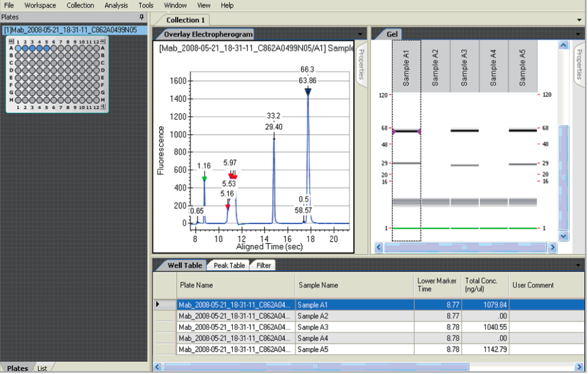Expand the electropherogram Properties side tab
Viewport: 588px width, 374px height.
point(361,64)
